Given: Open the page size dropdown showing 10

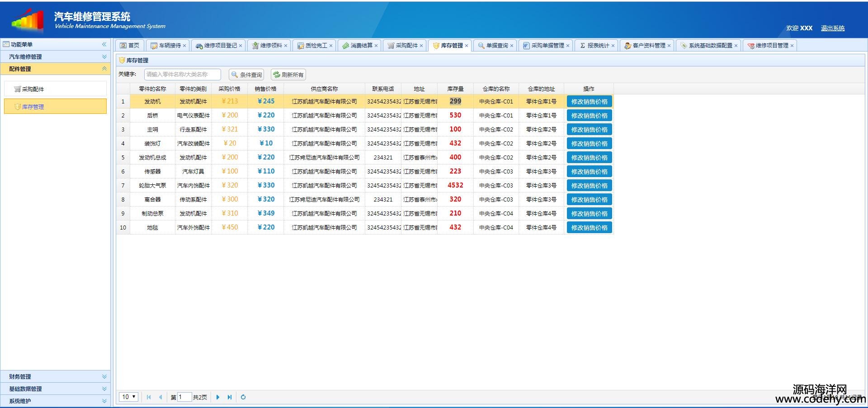Looking at the screenshot, I should point(128,397).
